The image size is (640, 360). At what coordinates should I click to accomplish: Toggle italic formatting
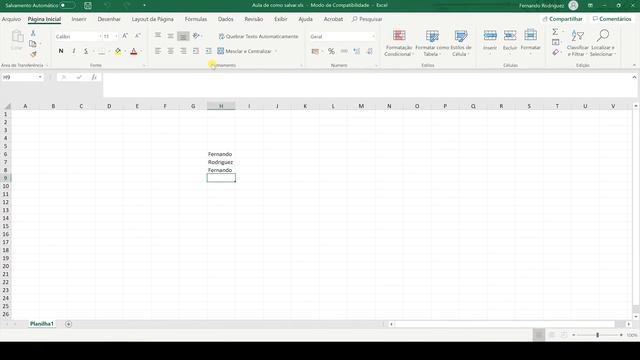point(73,51)
